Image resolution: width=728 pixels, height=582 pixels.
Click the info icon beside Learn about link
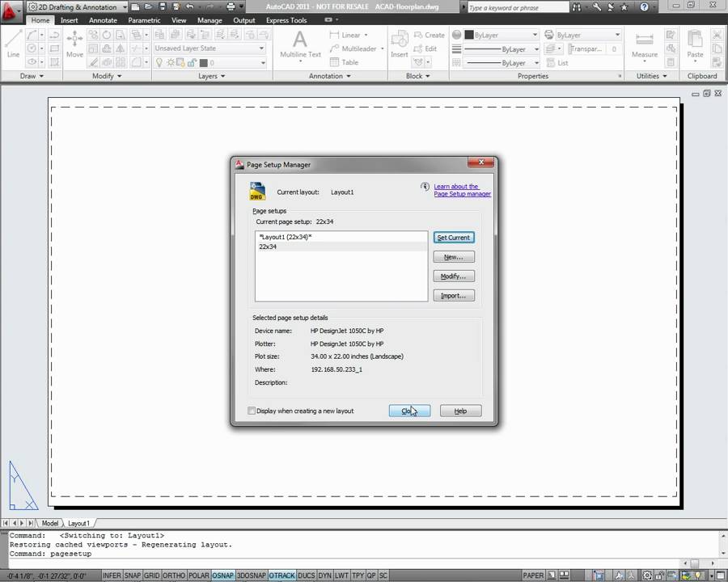(425, 187)
